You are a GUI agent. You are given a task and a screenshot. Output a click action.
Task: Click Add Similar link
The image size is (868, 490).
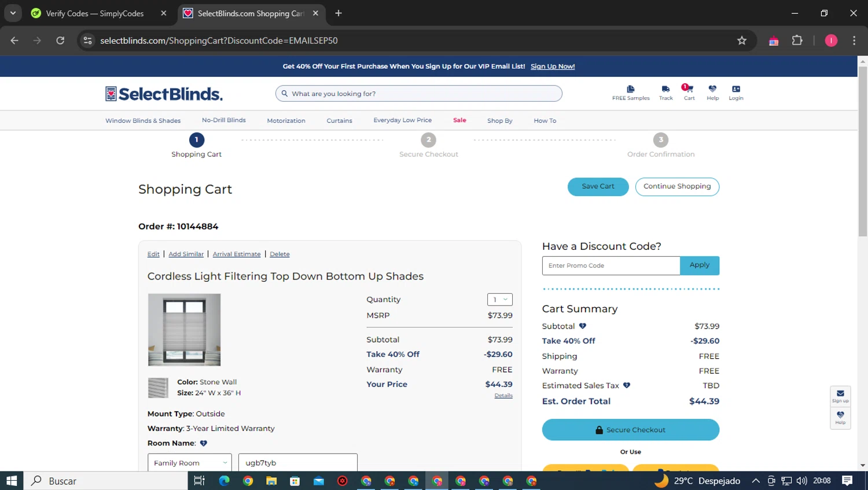[186, 254]
